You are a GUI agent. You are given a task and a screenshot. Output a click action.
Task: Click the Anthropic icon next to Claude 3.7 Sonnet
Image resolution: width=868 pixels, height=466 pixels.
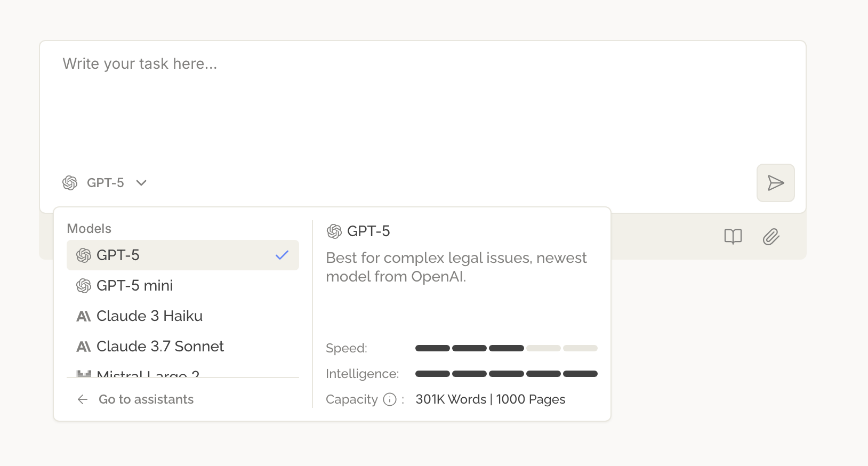[84, 347]
